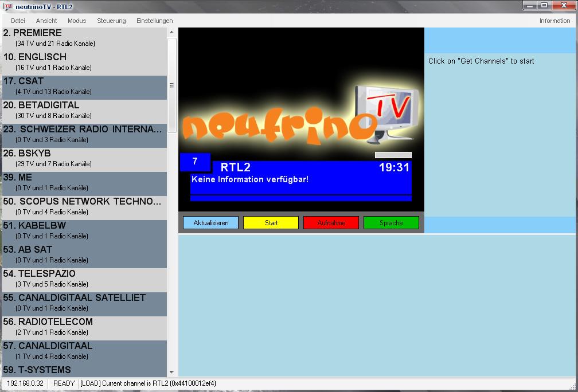Open the Information menu item
Image resolution: width=578 pixels, height=392 pixels.
pyautogui.click(x=555, y=21)
